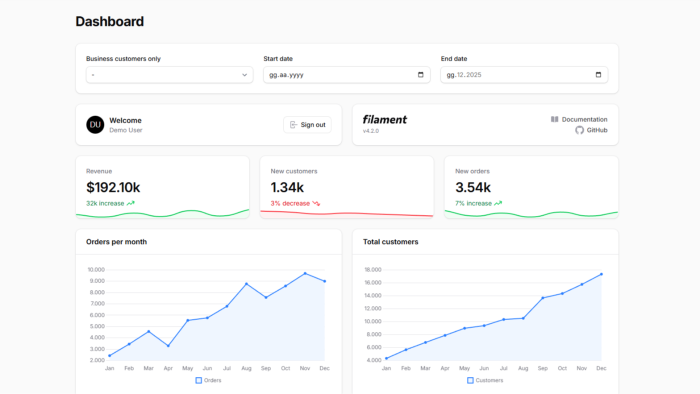Screen dimensions: 700x394
Task: Click the 10.000 axis label in Orders chart
Action: tap(96, 270)
